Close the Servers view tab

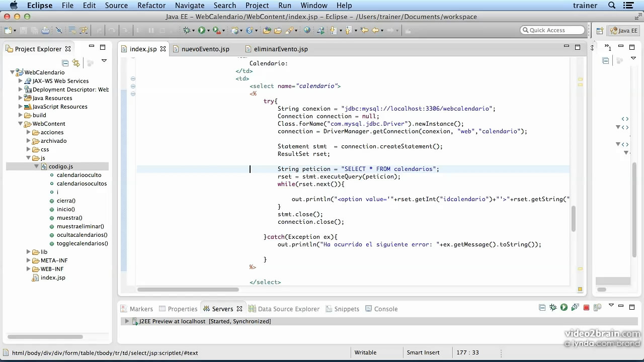(239, 309)
